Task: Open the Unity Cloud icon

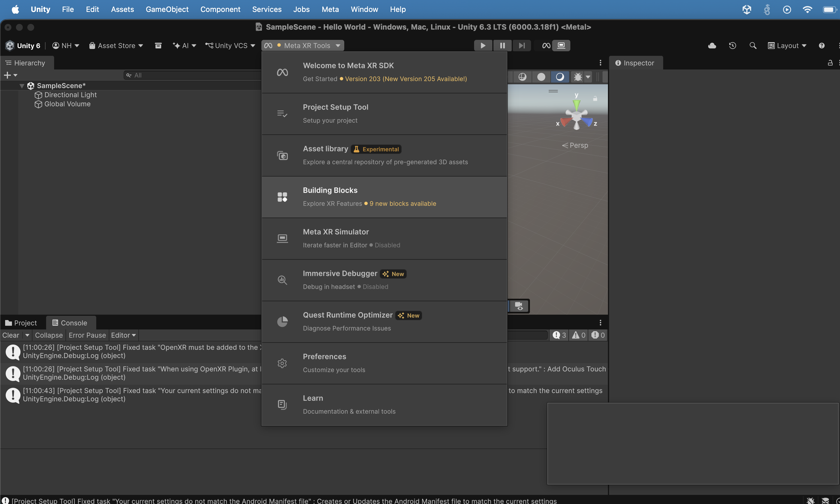Action: pyautogui.click(x=712, y=46)
